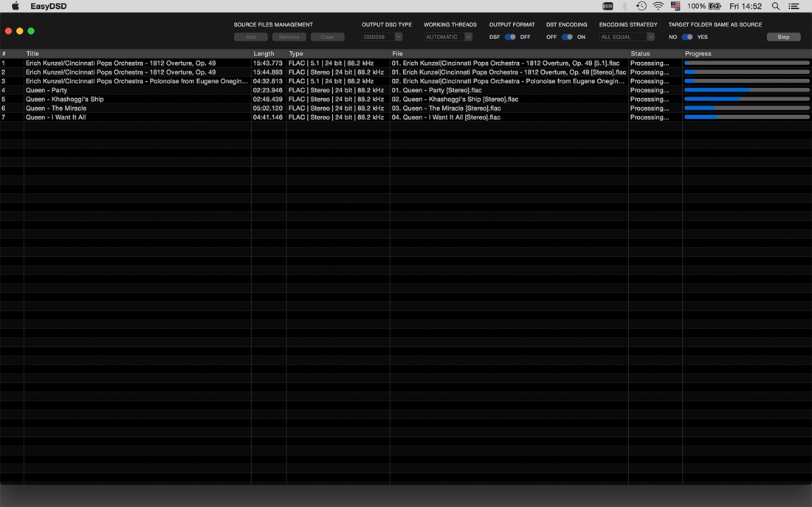The height and width of the screenshot is (507, 812).
Task: Open Time Machine menu bar icon
Action: click(641, 6)
